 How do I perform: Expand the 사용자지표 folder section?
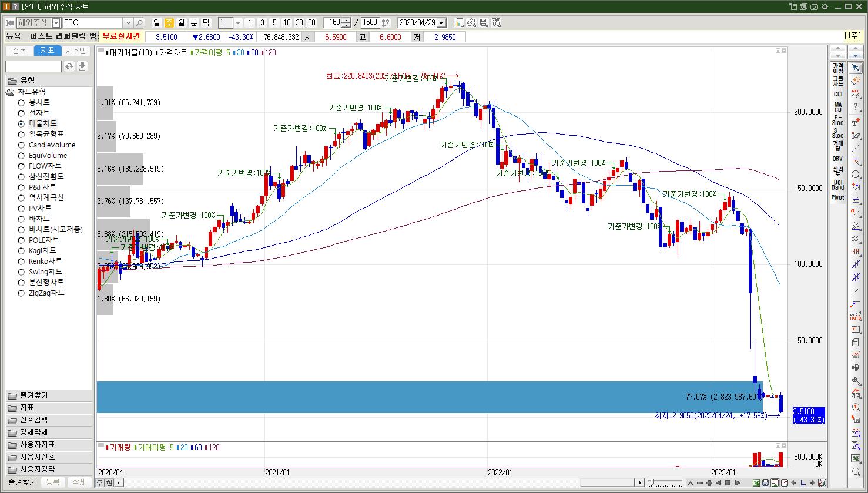tap(48, 445)
